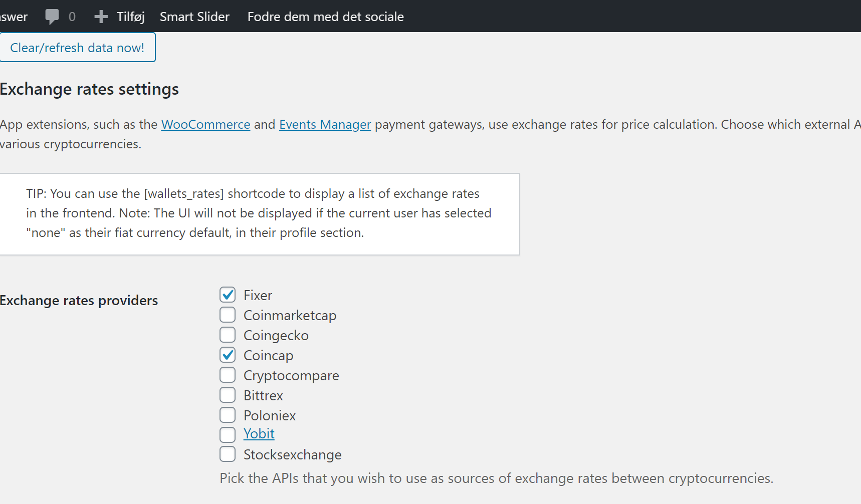Click the comment count 0 in admin bar
The height and width of the screenshot is (504, 861).
pyautogui.click(x=72, y=17)
